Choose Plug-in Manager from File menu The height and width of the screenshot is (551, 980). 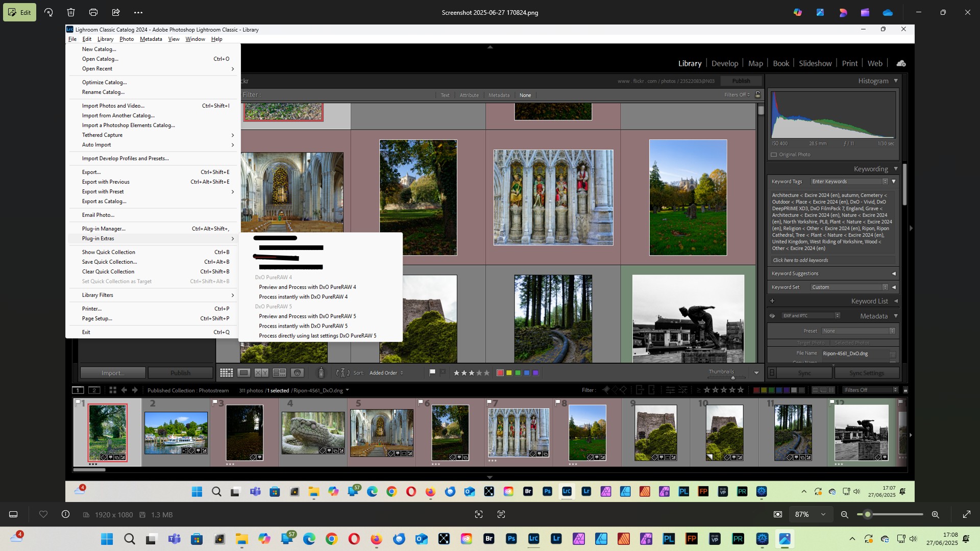(153, 229)
